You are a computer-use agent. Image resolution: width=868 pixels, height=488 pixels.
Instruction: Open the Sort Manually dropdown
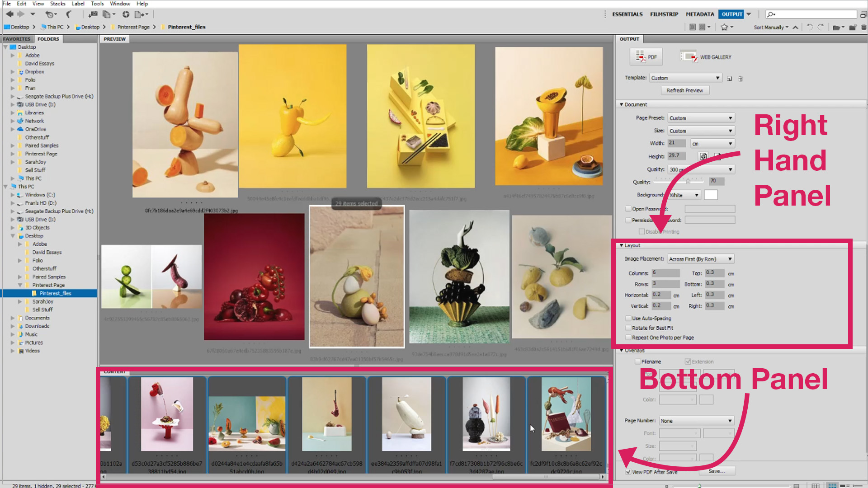[x=771, y=27]
